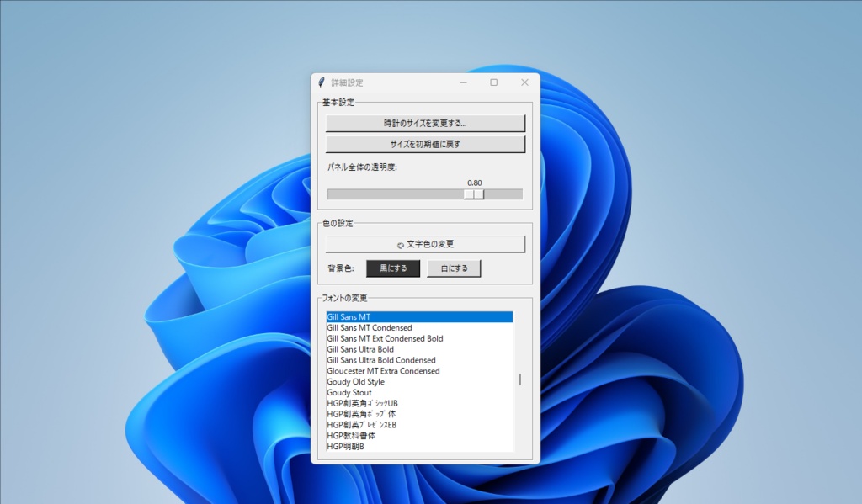Viewport: 862px width, 504px height.
Task: Click the パネル全体の透明度 label
Action: [362, 167]
